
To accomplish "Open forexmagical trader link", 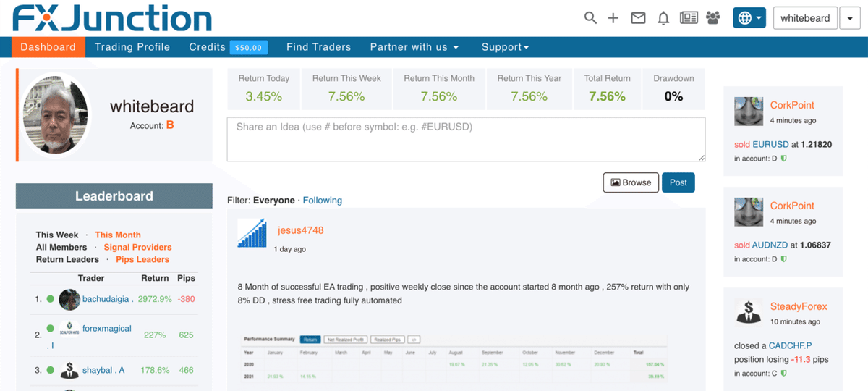I will [x=107, y=328].
